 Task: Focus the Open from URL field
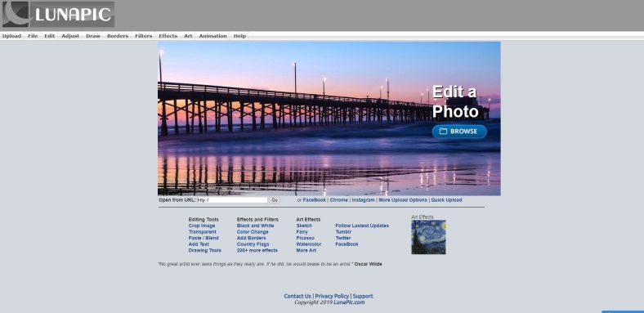[232, 200]
